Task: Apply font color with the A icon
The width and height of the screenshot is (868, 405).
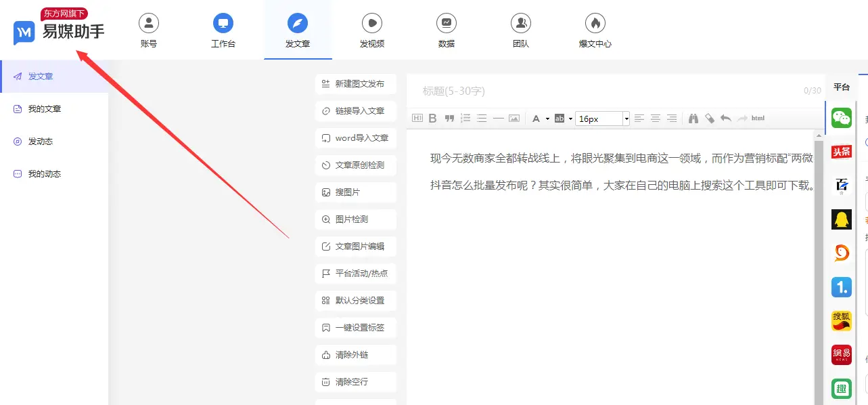Action: point(536,119)
